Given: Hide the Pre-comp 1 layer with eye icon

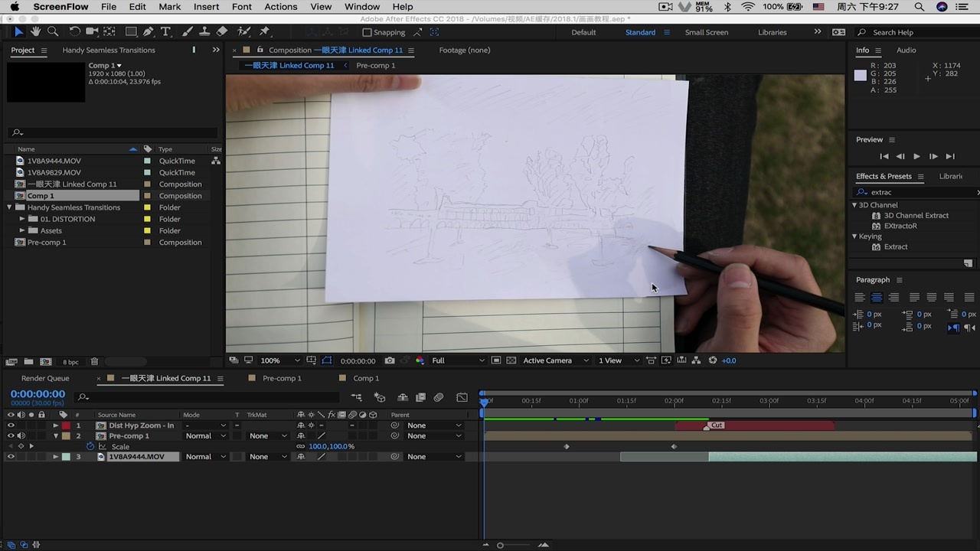Looking at the screenshot, I should pyautogui.click(x=11, y=436).
